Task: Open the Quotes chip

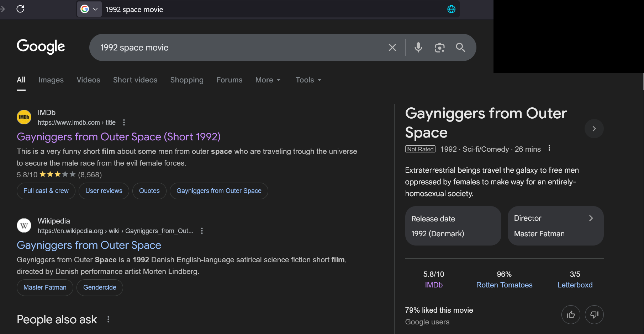Action: [149, 191]
